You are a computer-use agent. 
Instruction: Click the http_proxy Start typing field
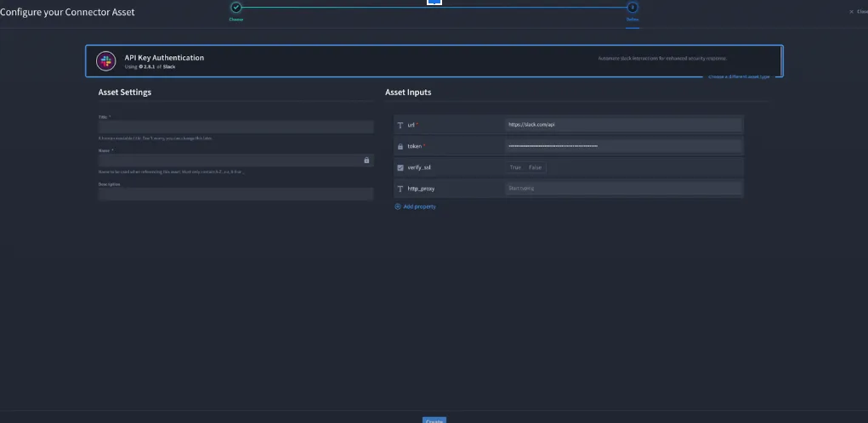pos(623,189)
